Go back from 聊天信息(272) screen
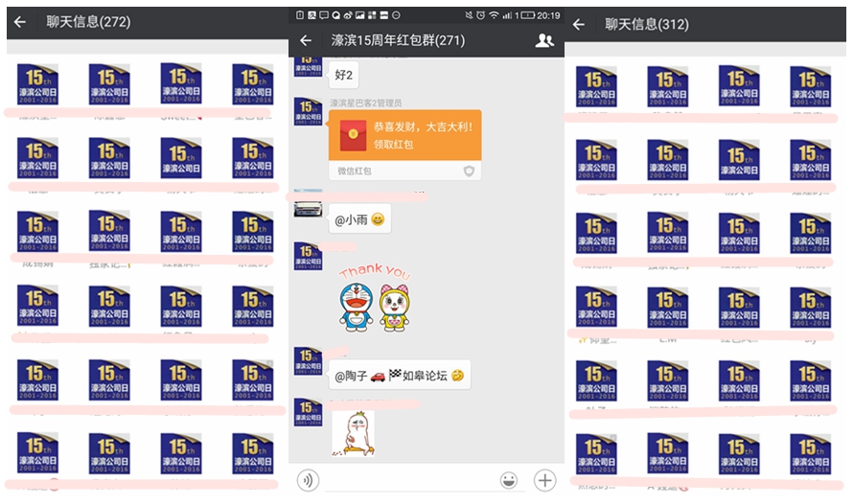This screenshot has height=504, width=854. point(19,22)
